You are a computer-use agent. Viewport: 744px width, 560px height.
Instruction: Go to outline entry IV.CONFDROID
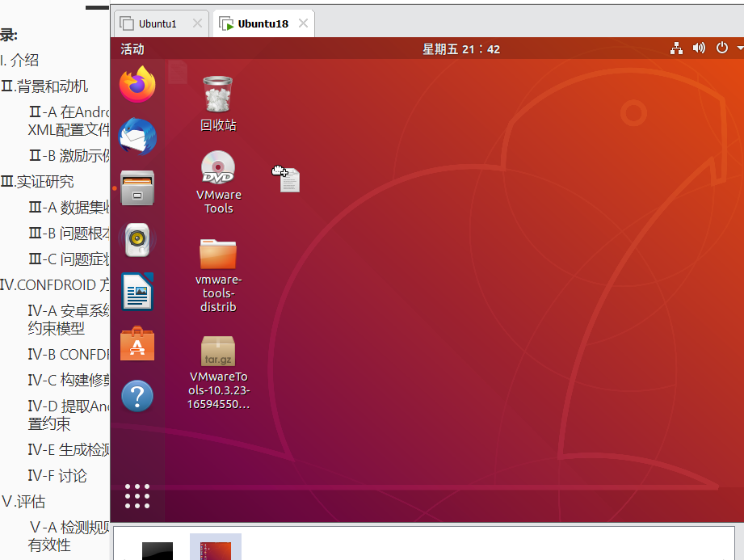(55, 284)
